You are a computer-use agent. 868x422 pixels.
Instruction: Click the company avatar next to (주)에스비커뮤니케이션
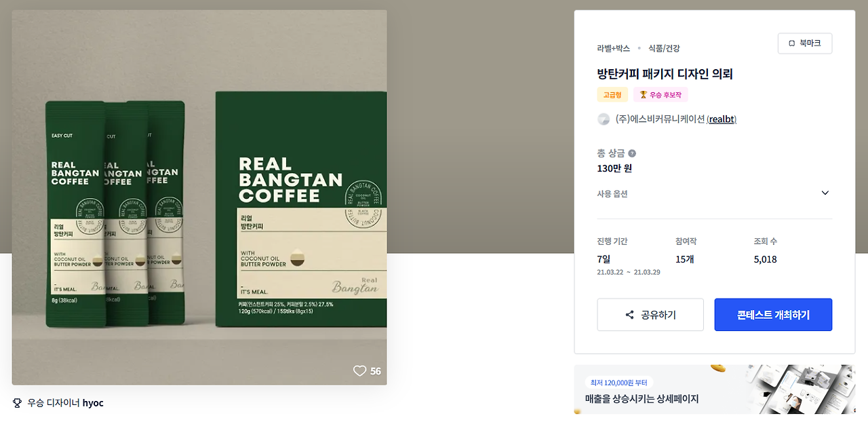click(604, 119)
